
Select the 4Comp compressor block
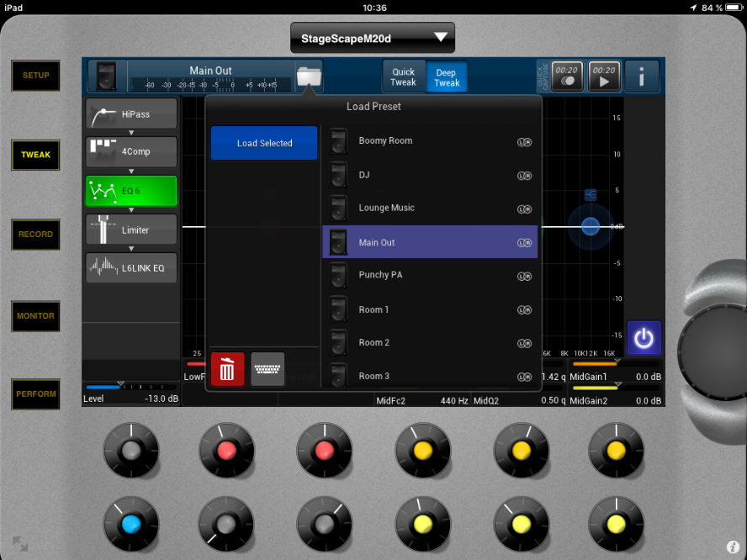click(x=131, y=152)
